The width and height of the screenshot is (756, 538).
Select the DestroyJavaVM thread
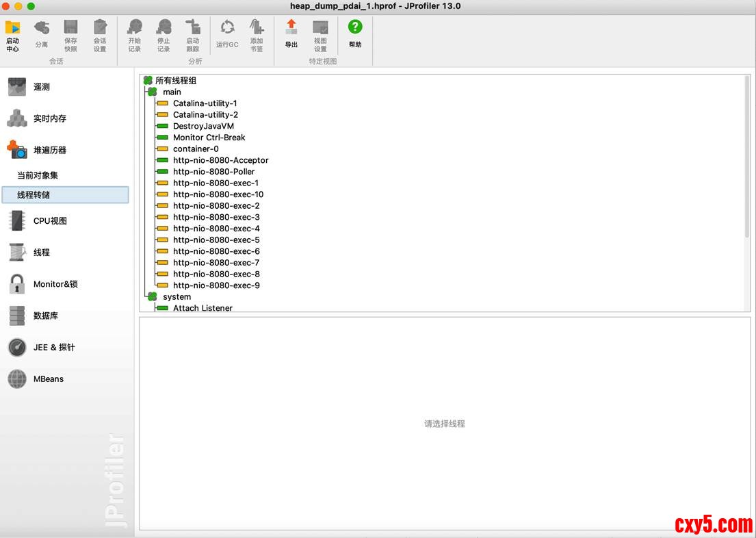203,126
